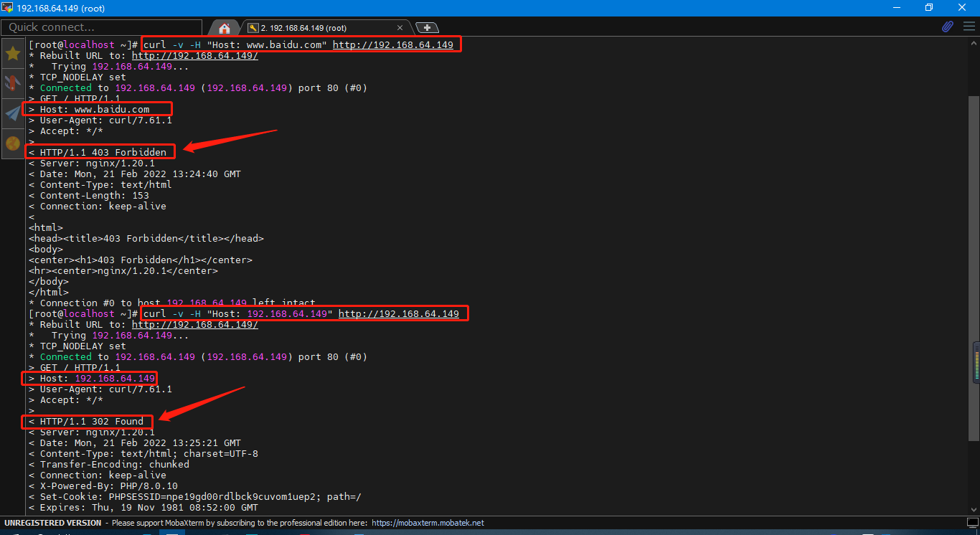Click the 'HTTP/1.1 403 Forbidden' line

pos(98,152)
